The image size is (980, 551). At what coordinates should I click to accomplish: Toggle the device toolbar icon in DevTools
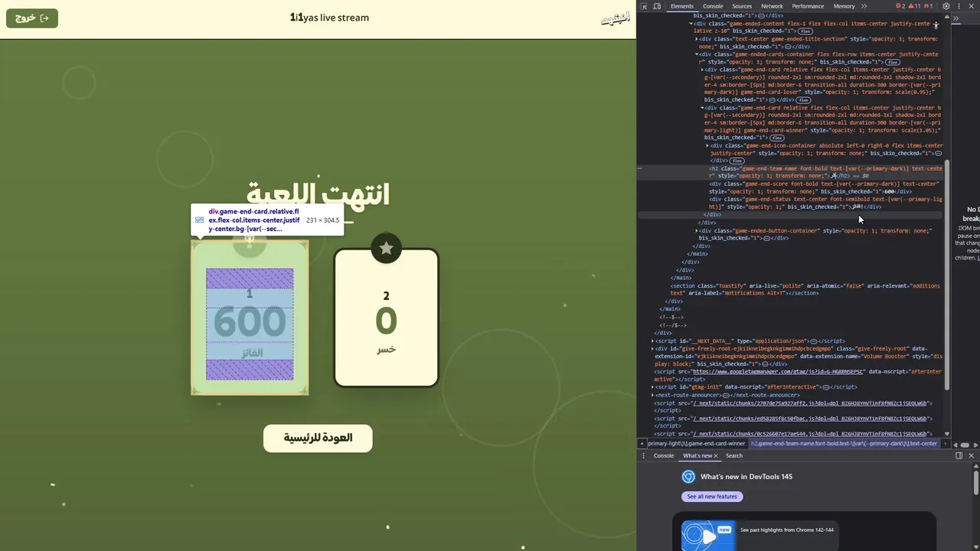pyautogui.click(x=656, y=6)
